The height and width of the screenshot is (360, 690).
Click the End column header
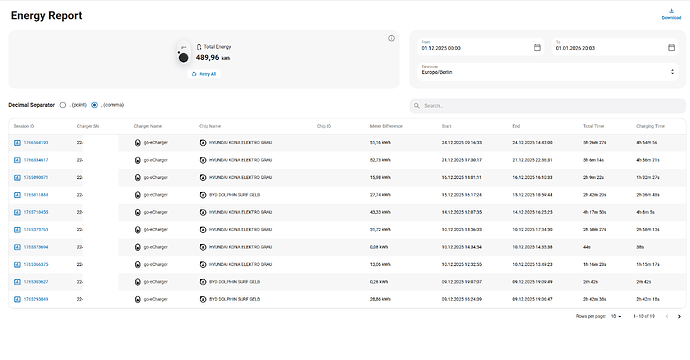516,126
